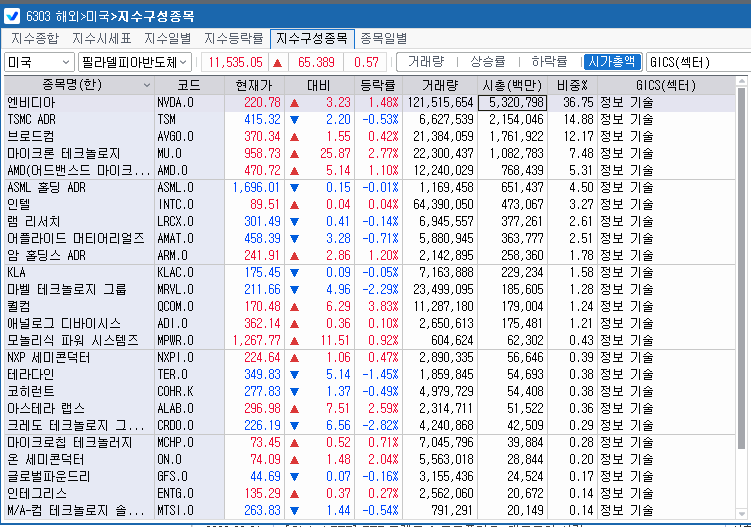Select the 브로드컴 row
Image resolution: width=751 pixels, height=527 pixels.
(x=370, y=137)
